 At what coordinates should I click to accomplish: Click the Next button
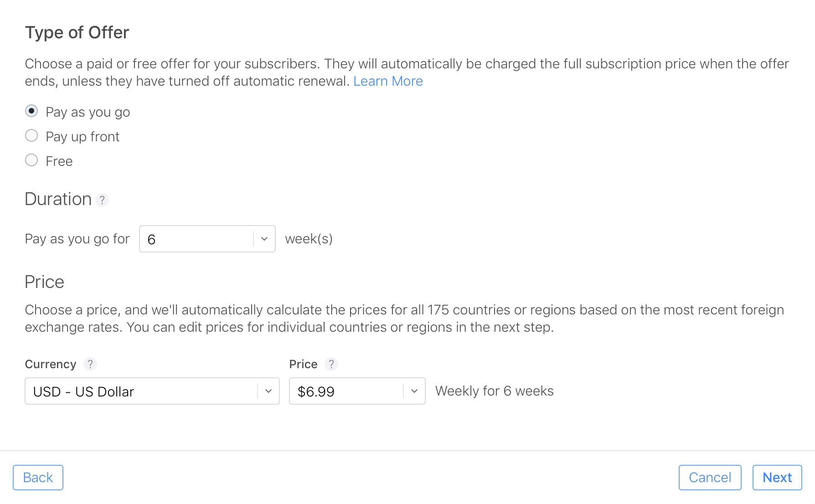[x=777, y=478]
